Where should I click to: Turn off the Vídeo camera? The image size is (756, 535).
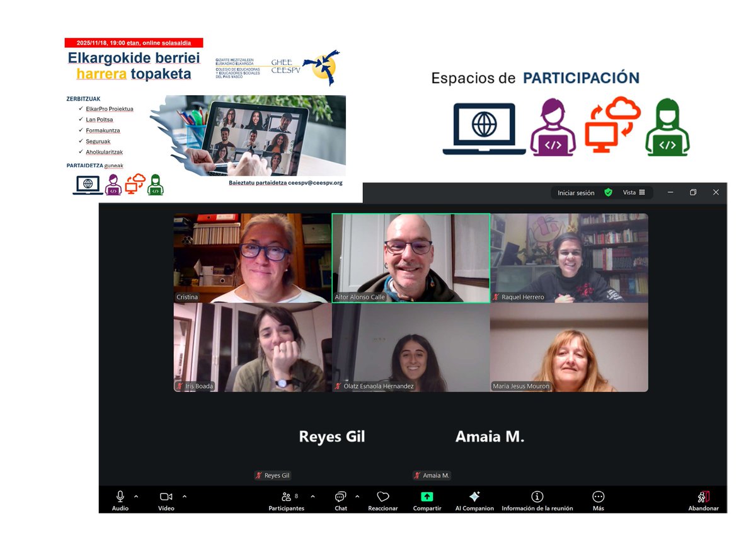(166, 498)
